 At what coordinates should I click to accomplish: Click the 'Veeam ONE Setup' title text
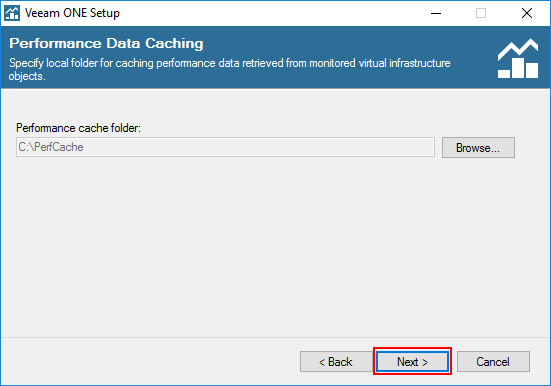72,13
